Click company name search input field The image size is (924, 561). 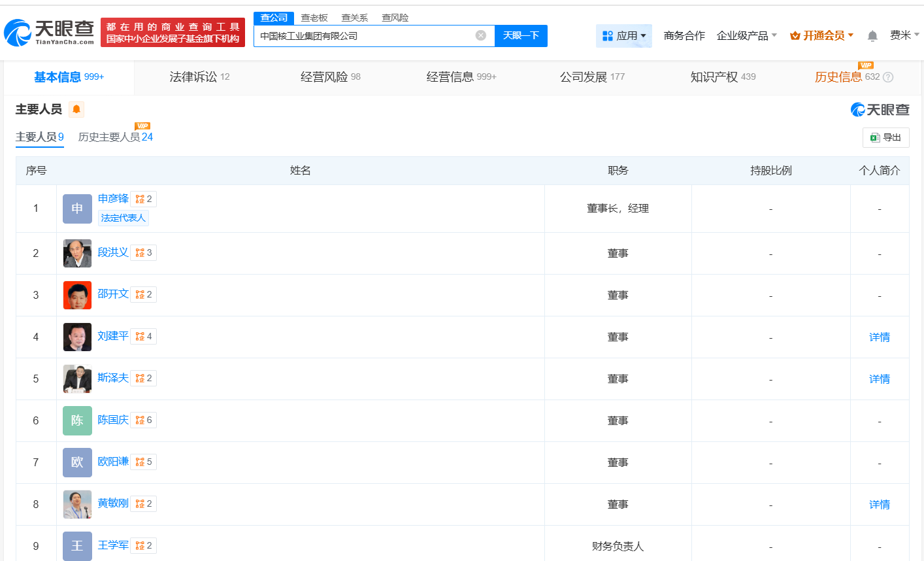(363, 36)
